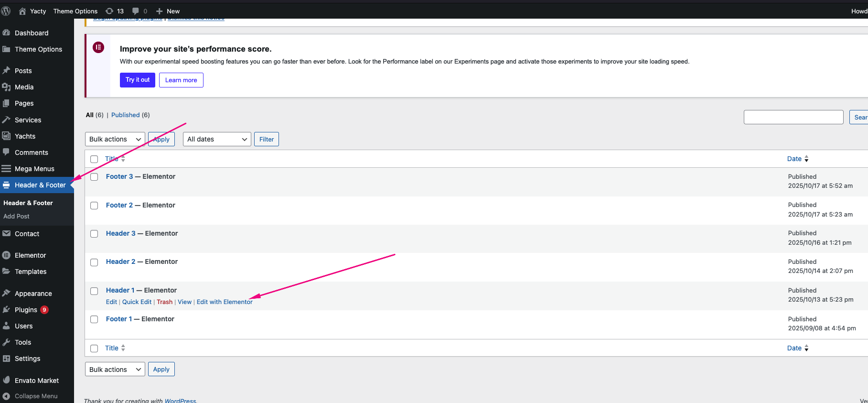Viewport: 868px width, 403px height.
Task: Click the Elementor logo icon in the notice
Action: click(x=98, y=47)
